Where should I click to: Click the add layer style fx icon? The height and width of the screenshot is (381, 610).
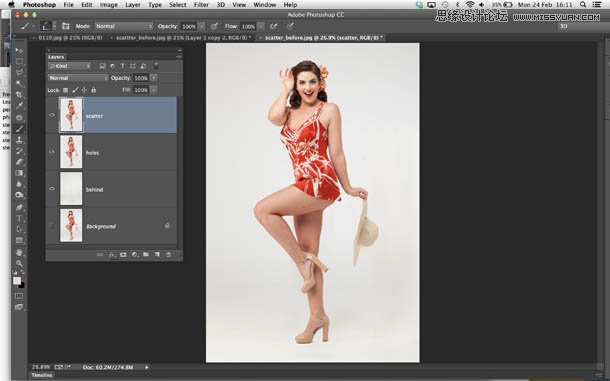pos(112,255)
